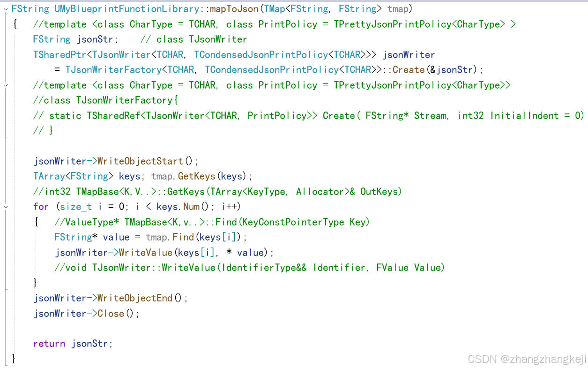Click jsonStr in the return statement
This screenshot has width=588, height=369.
89,344
